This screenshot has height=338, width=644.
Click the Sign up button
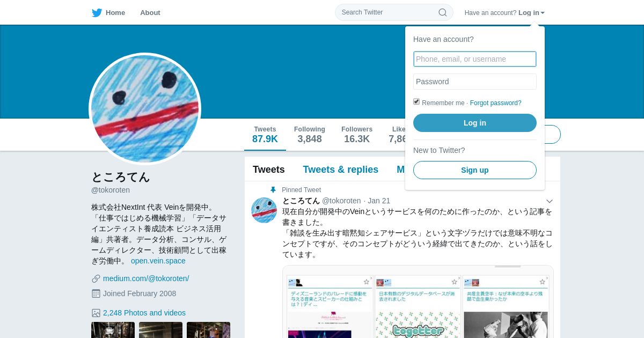(x=475, y=170)
